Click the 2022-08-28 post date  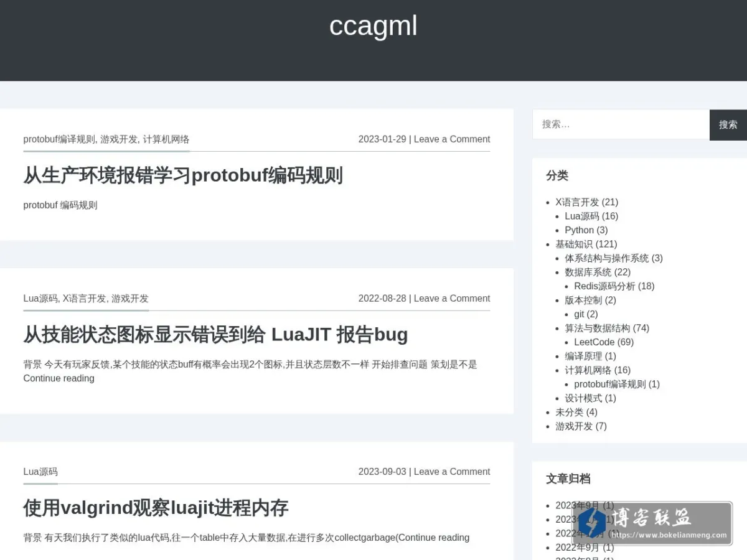[382, 299]
